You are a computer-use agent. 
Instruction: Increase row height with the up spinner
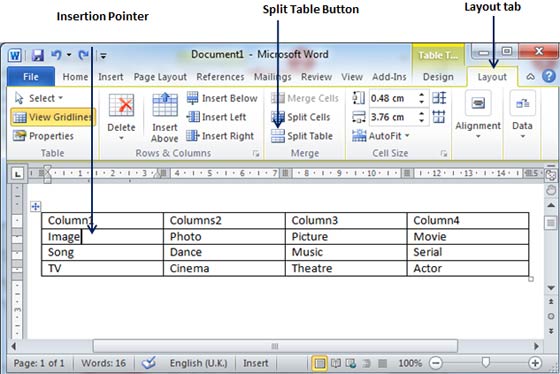point(422,95)
